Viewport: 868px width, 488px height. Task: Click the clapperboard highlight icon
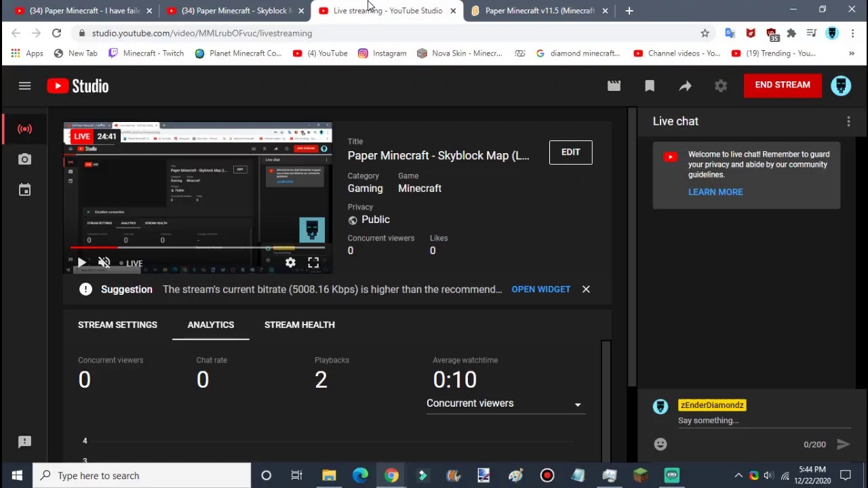point(614,85)
